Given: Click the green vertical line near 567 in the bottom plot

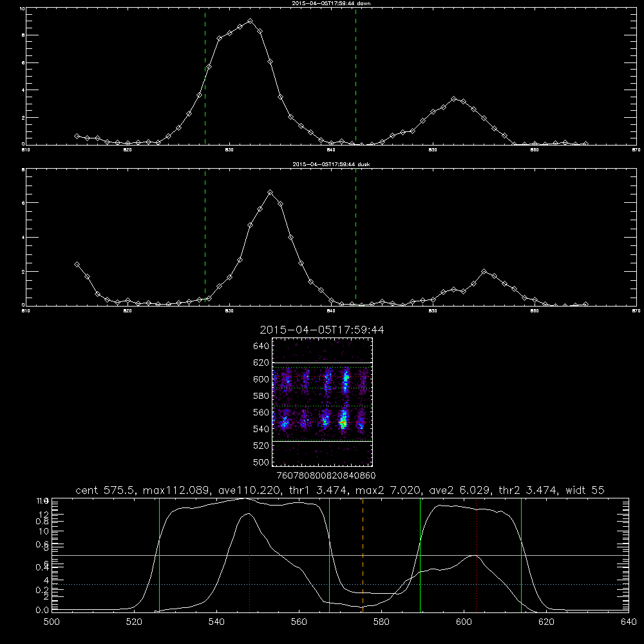Looking at the screenshot, I should click(x=329, y=555).
